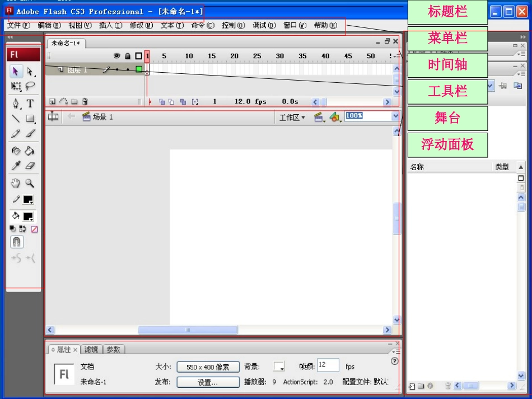Click the No Color icon
This screenshot has height=399, width=532.
[34, 229]
